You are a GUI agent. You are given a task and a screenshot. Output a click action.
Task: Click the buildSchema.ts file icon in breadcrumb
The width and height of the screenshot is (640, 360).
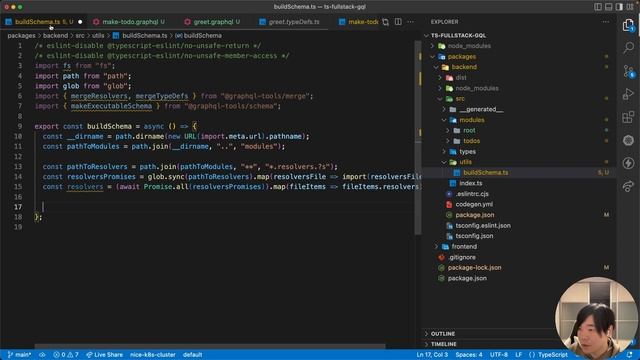point(116,36)
